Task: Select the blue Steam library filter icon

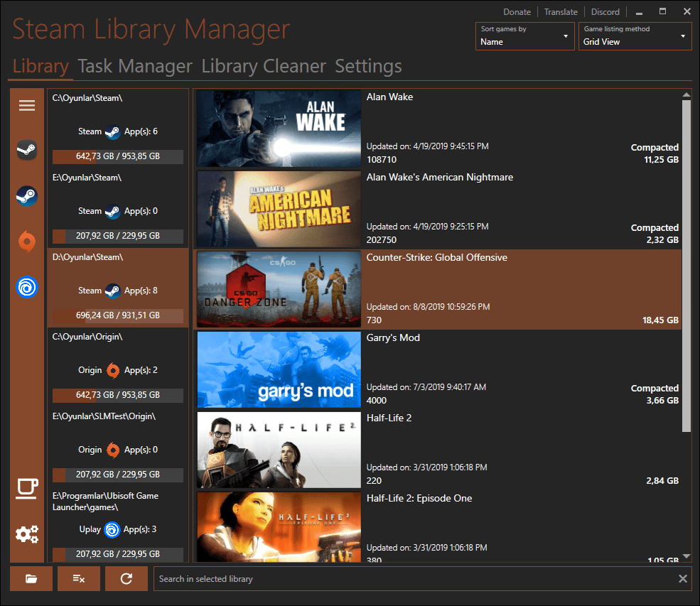Action: [x=26, y=195]
